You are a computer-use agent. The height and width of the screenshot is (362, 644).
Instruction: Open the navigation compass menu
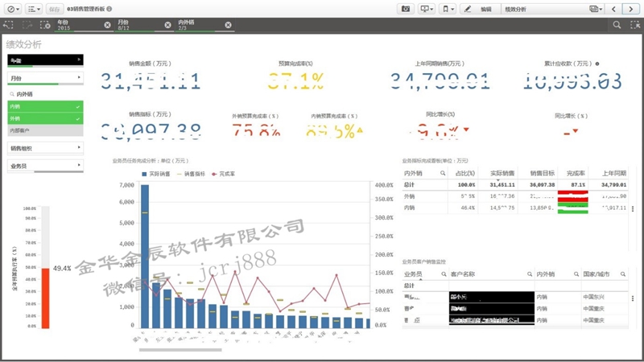[x=11, y=8]
